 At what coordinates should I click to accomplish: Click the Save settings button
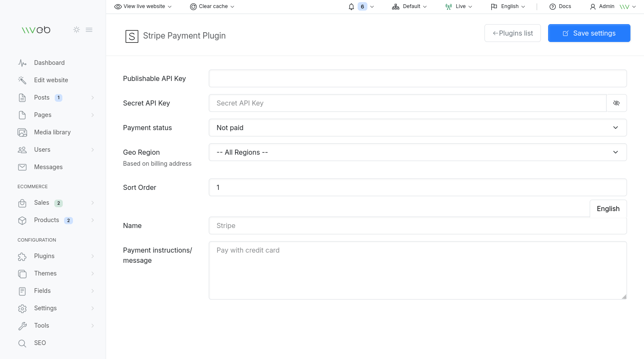click(x=589, y=33)
